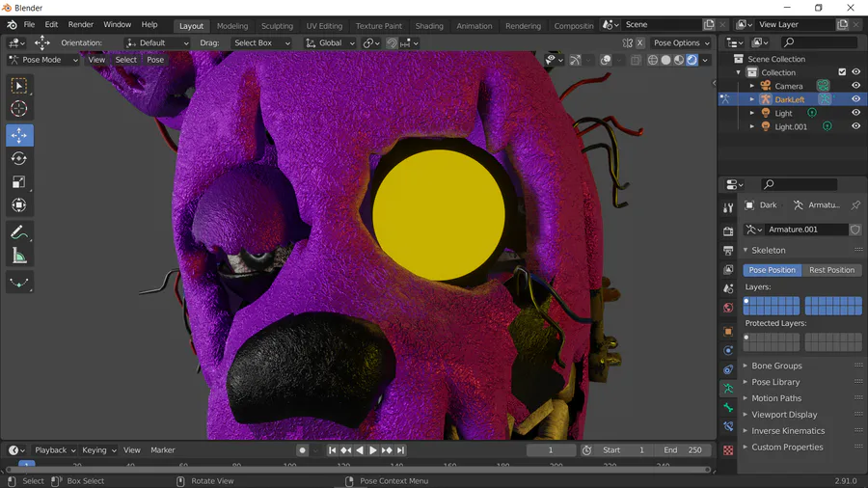This screenshot has width=868, height=488.
Task: Switch to rendered viewport shading
Action: point(692,60)
